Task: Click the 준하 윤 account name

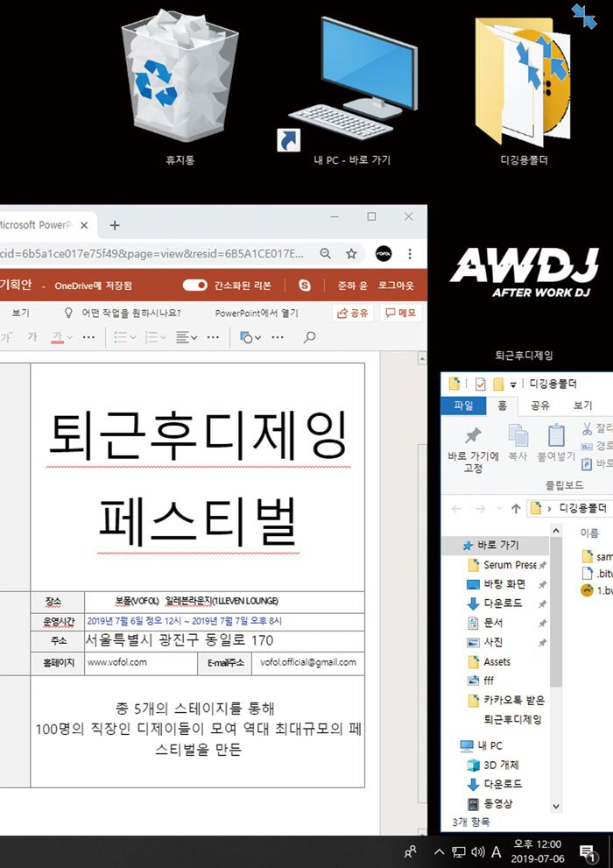Action: point(352,285)
